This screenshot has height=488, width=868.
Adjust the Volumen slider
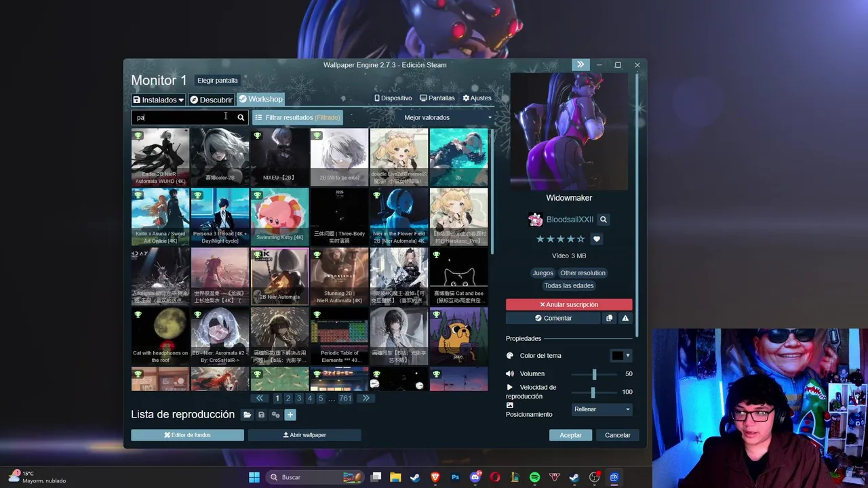[x=594, y=374]
